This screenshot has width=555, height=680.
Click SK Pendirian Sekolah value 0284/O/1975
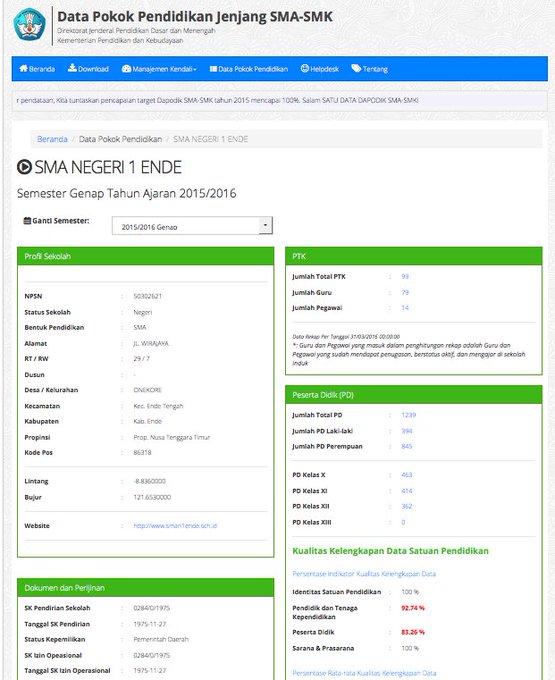click(x=152, y=608)
